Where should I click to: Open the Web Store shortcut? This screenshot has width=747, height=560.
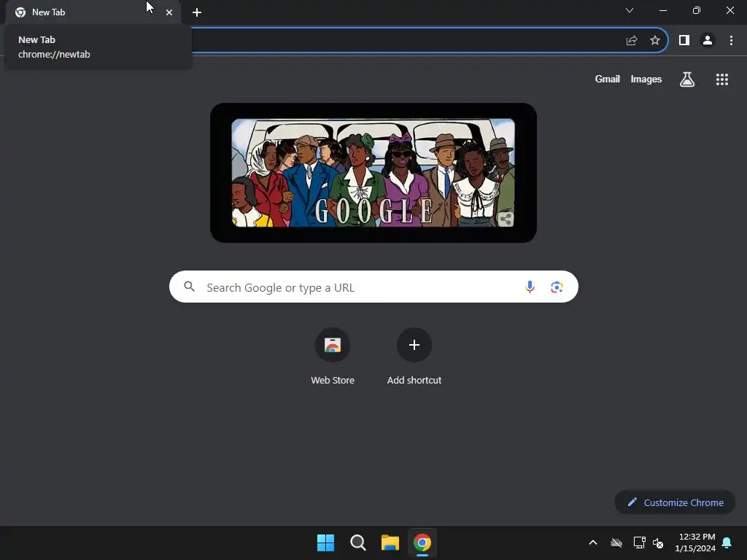pos(333,356)
